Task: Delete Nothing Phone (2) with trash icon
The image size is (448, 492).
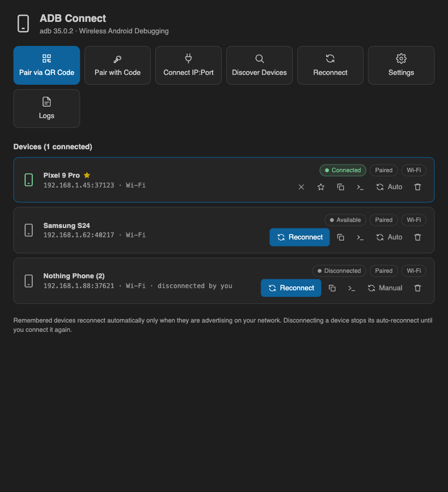Action: click(x=417, y=288)
